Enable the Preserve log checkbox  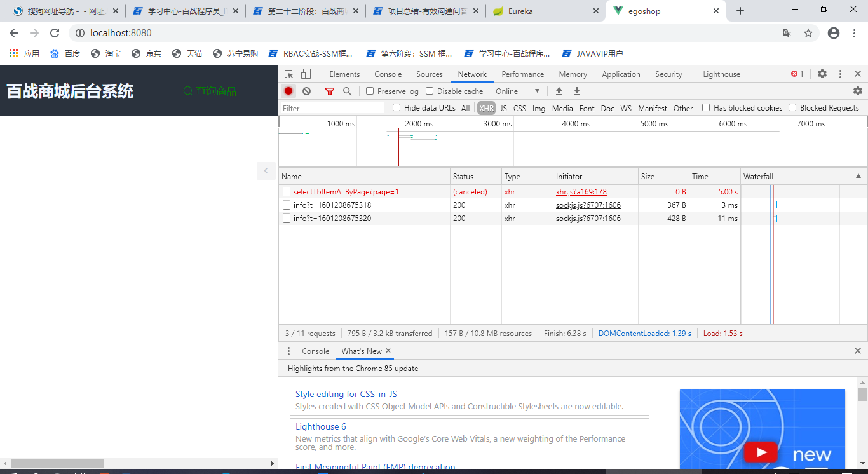[x=370, y=91]
